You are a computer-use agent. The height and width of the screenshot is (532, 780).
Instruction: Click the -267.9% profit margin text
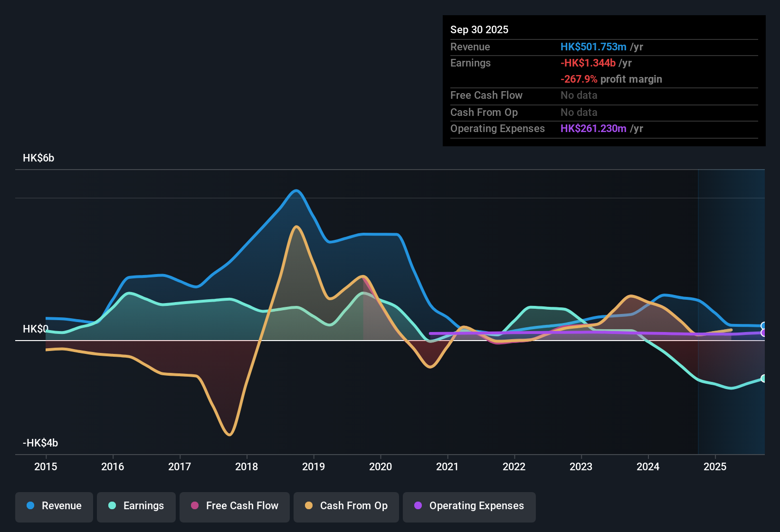pyautogui.click(x=611, y=79)
